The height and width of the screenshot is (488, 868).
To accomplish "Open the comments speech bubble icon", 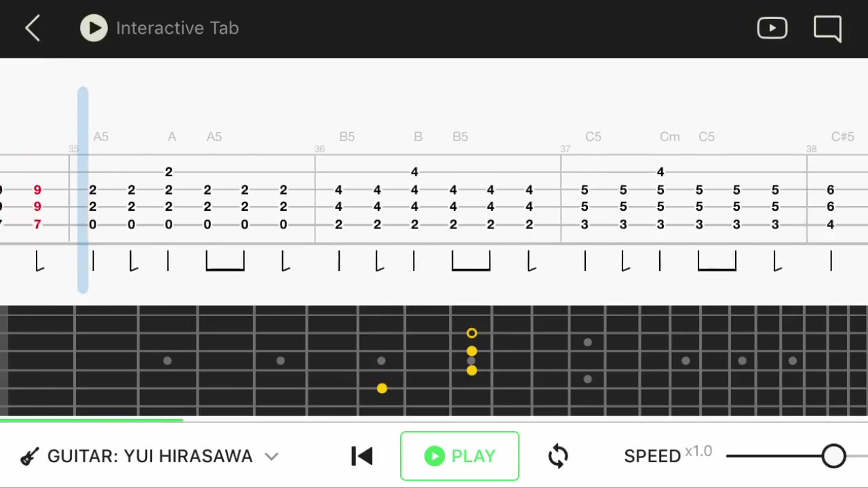I will (x=827, y=28).
